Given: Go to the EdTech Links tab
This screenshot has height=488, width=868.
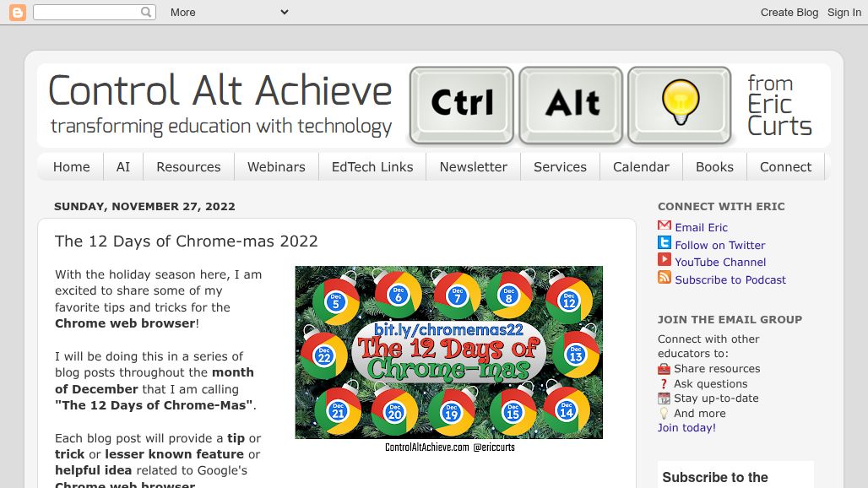Looking at the screenshot, I should 372,167.
